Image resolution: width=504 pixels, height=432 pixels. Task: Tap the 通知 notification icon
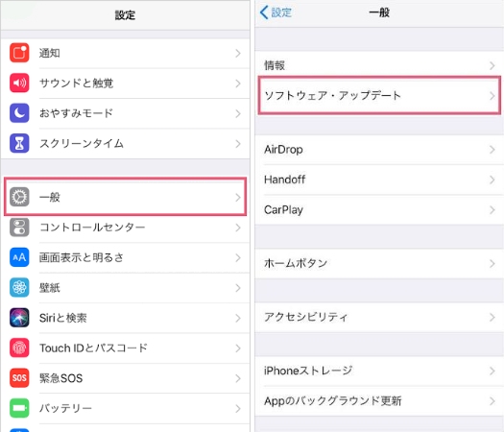[x=19, y=53]
